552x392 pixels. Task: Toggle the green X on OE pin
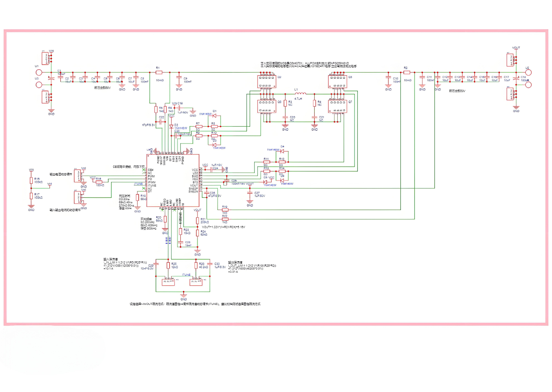[144, 170]
